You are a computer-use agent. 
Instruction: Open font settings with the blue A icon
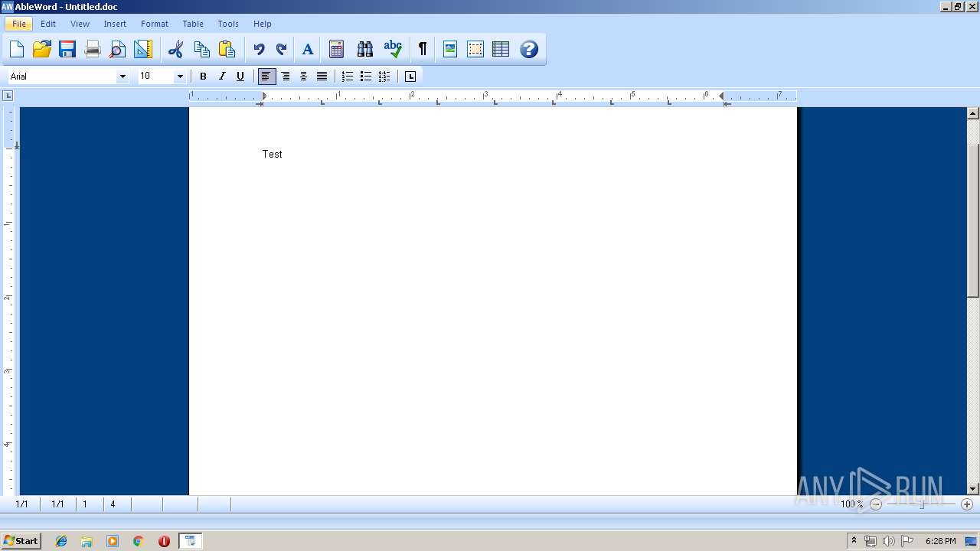[308, 50]
